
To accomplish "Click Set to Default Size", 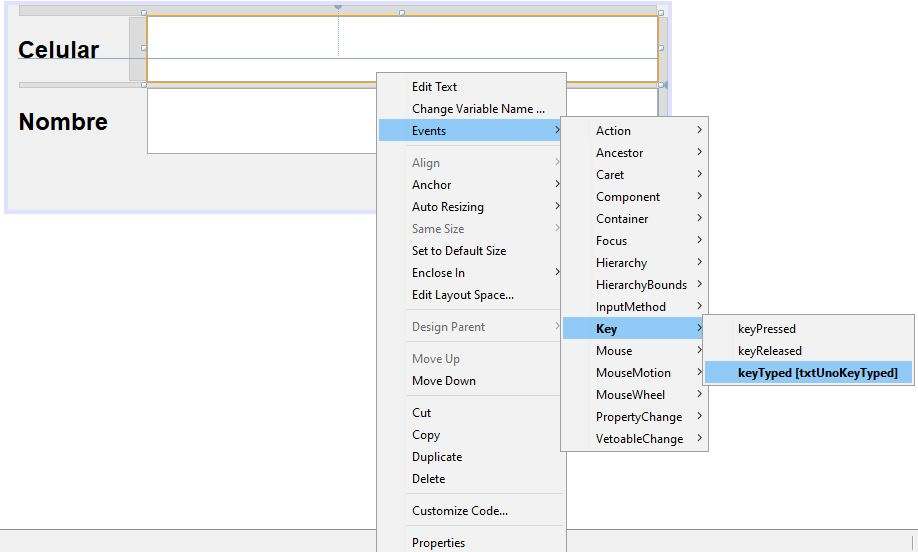I will [459, 251].
